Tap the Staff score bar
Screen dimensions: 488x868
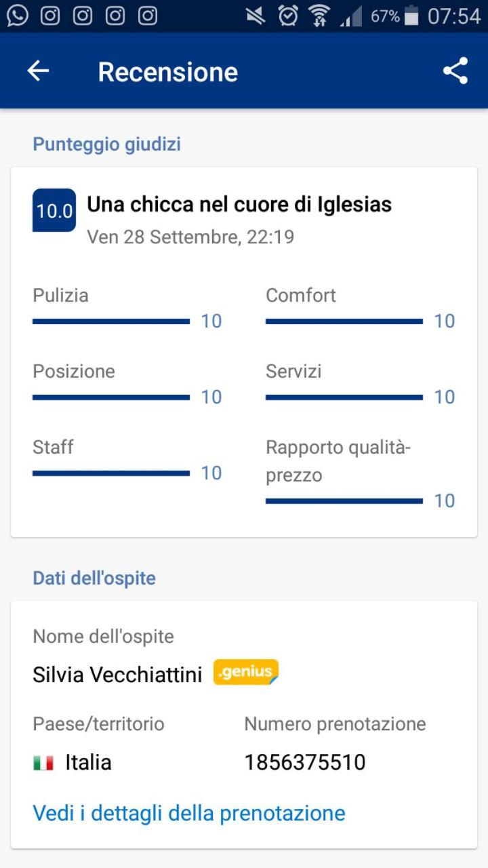pos(111,473)
